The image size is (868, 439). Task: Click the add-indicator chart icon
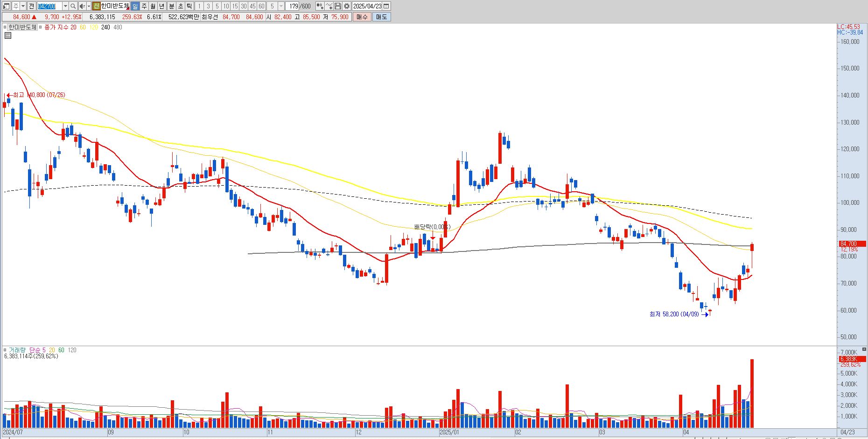[x=320, y=6]
